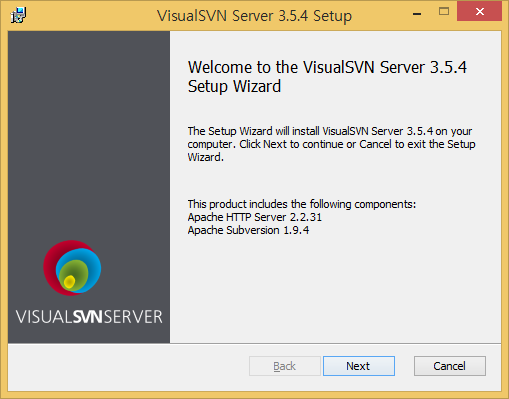Maximize the setup window
The width and height of the screenshot is (509, 399).
coord(444,12)
